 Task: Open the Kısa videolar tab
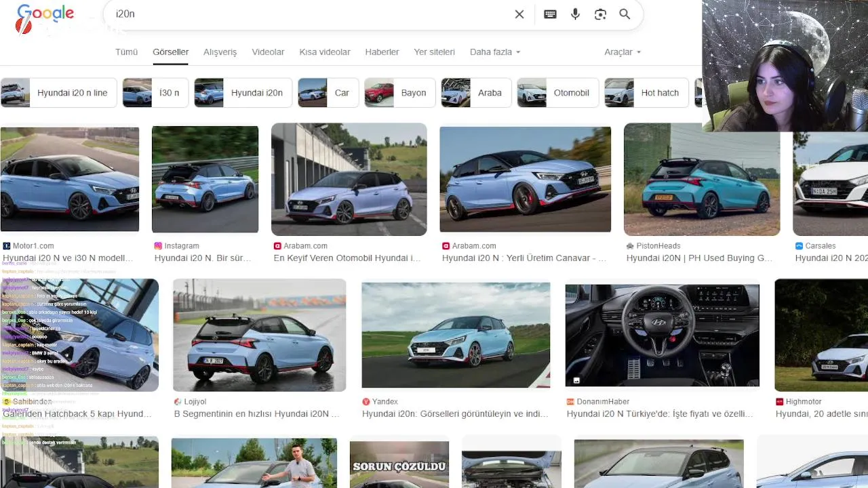tap(325, 52)
